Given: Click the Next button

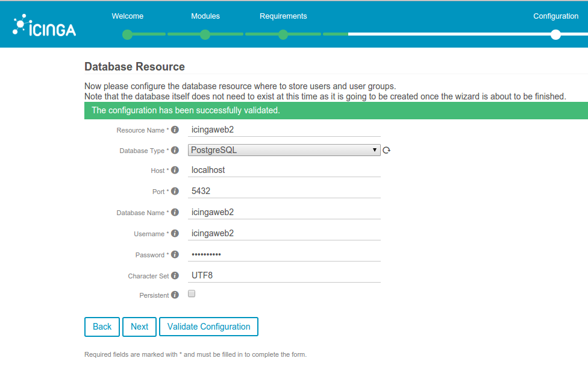Looking at the screenshot, I should [140, 327].
